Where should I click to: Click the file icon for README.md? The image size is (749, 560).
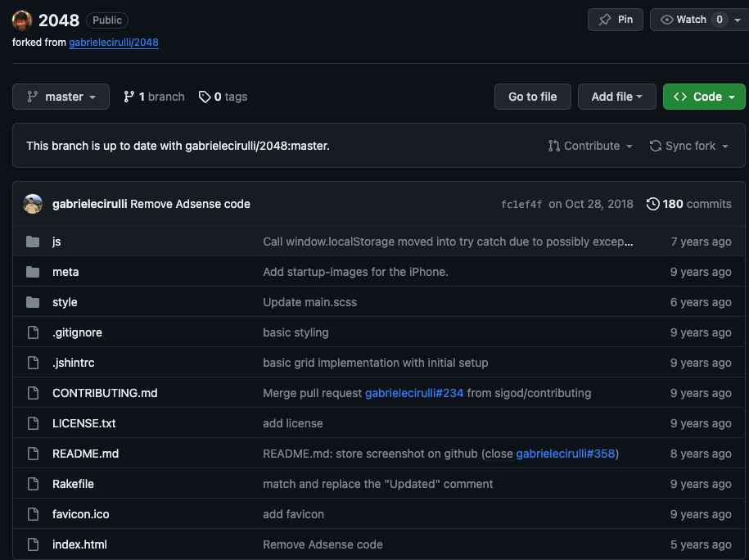[33, 454]
